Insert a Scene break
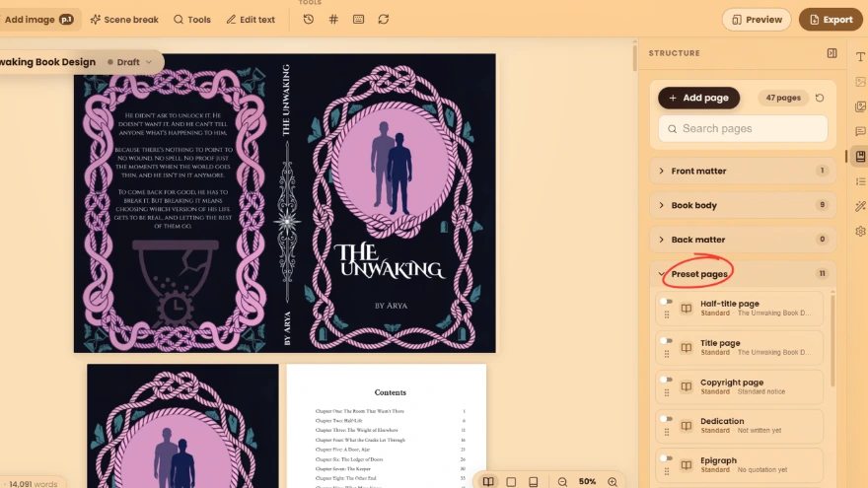868x488 pixels. coord(124,20)
